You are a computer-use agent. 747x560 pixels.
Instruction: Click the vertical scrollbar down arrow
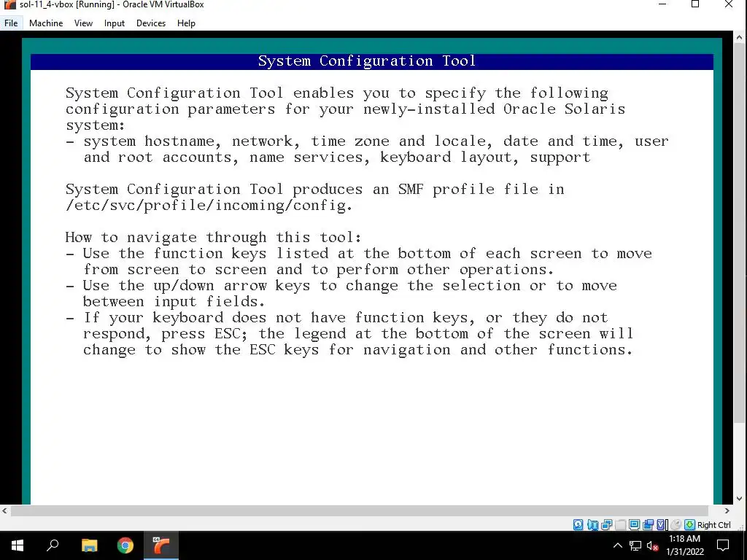[740, 499]
